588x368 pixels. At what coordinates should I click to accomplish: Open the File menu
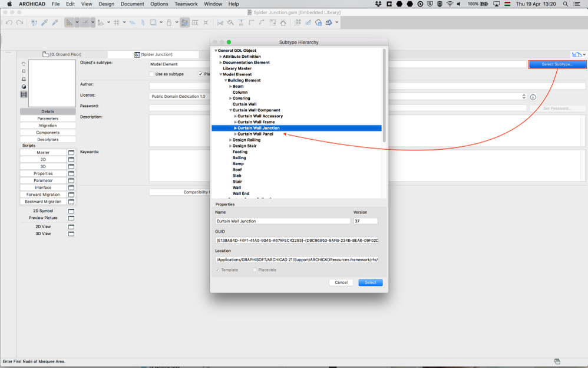coord(55,4)
